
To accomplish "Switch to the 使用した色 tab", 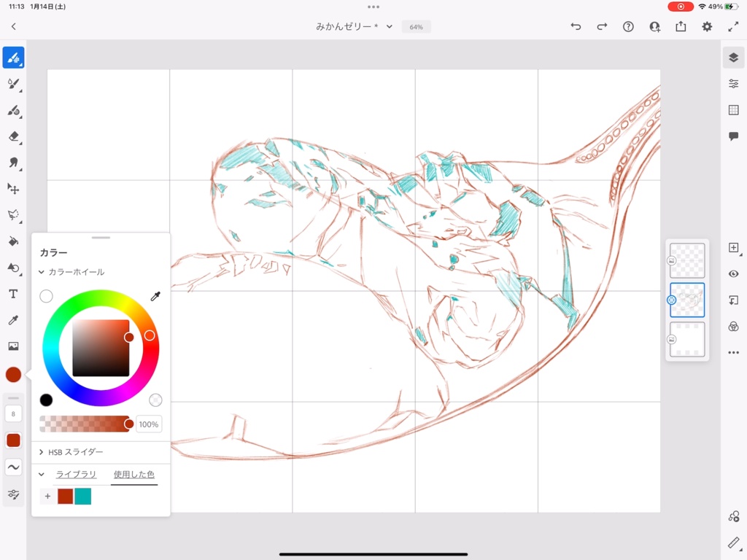I will pos(133,474).
